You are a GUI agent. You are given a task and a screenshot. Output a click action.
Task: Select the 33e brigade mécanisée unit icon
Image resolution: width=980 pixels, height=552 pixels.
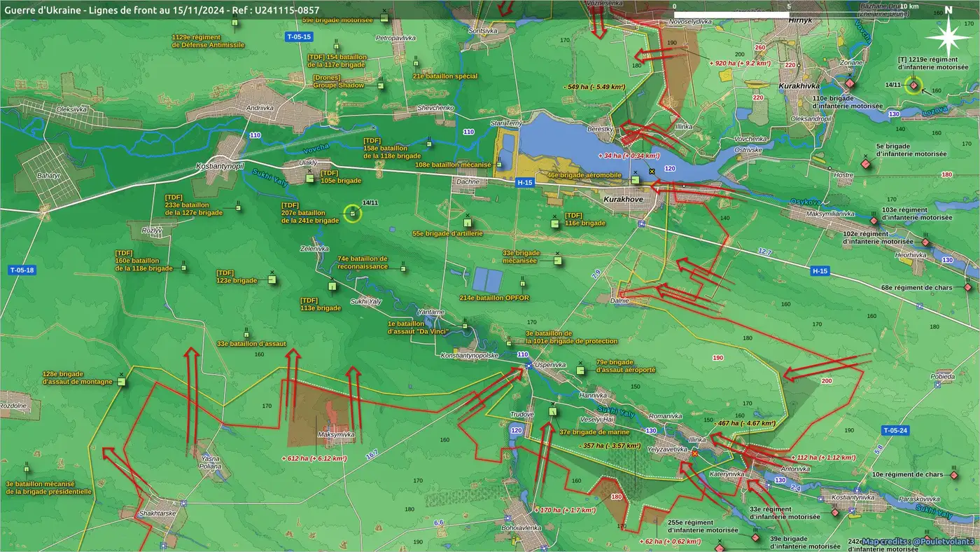[x=557, y=261]
